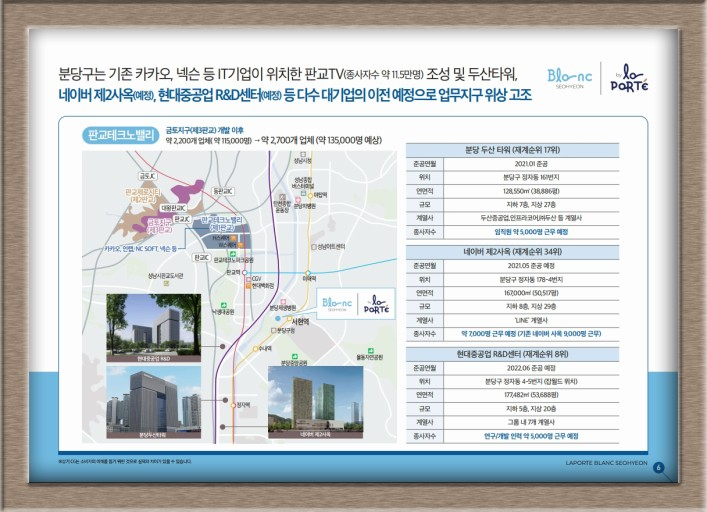Click the la Porte logo in header
Screen dimensions: 707x512
pyautogui.click(x=629, y=78)
